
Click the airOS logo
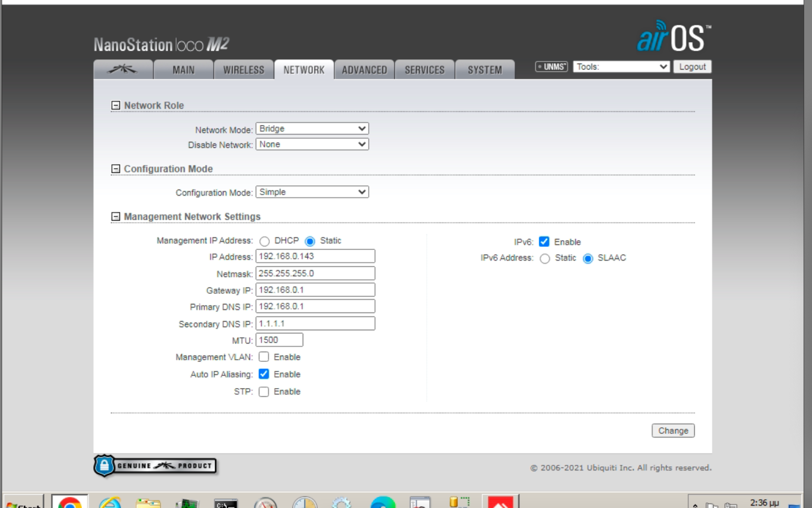(x=673, y=37)
